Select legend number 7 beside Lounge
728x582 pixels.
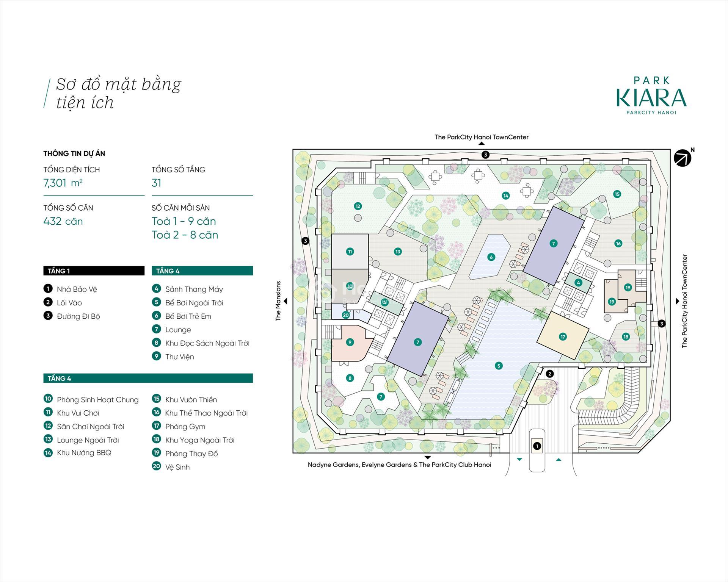156,329
